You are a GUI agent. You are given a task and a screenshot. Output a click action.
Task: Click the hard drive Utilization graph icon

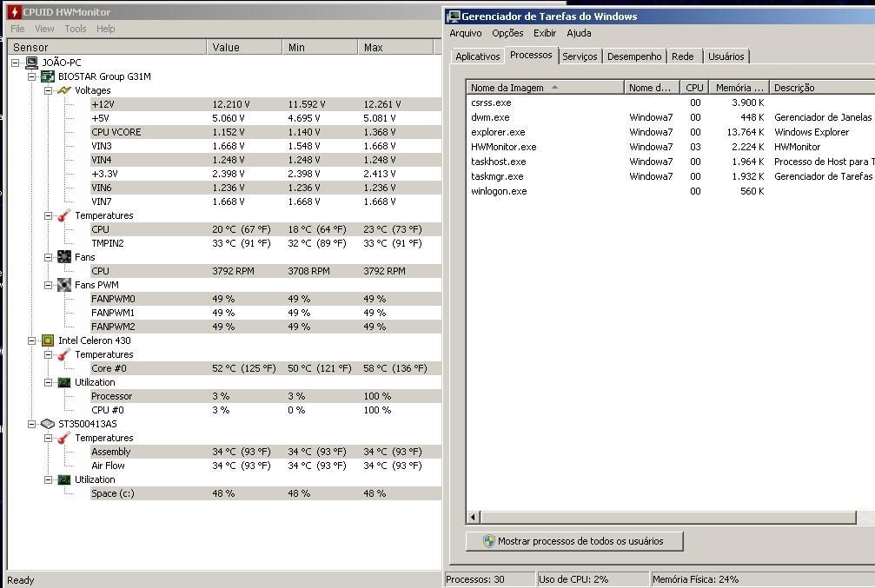point(64,479)
